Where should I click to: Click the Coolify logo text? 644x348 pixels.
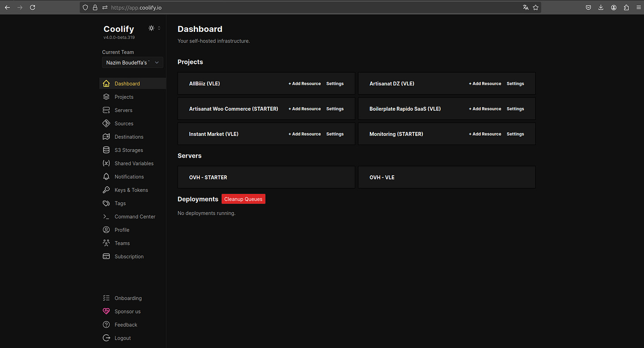tap(119, 29)
